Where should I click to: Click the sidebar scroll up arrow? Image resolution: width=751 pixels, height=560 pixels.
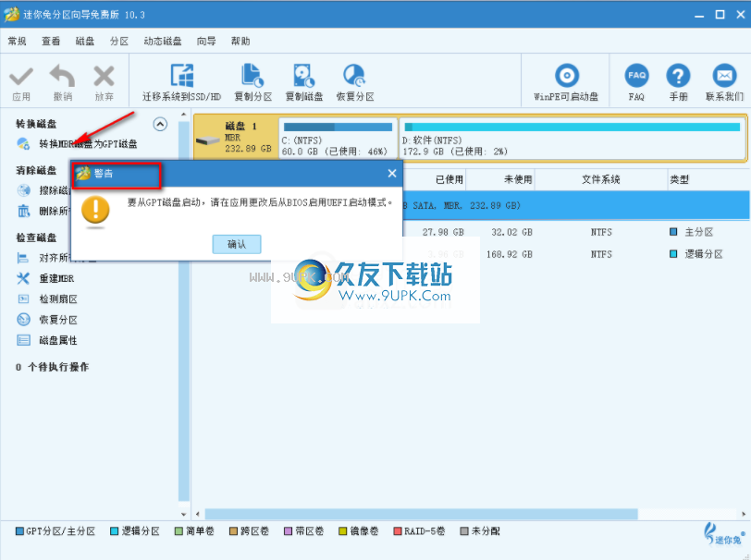tap(183, 115)
